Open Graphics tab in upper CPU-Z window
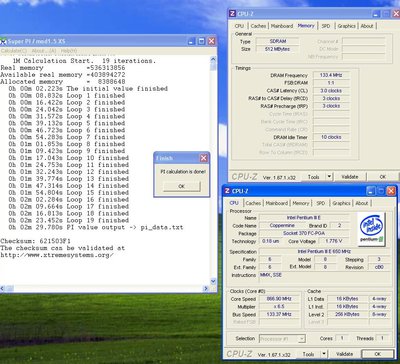Image resolution: width=400 pixels, height=364 pixels. (346, 26)
